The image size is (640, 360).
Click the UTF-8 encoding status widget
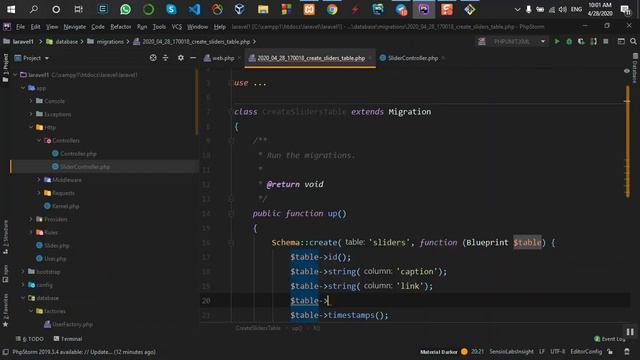click(558, 352)
